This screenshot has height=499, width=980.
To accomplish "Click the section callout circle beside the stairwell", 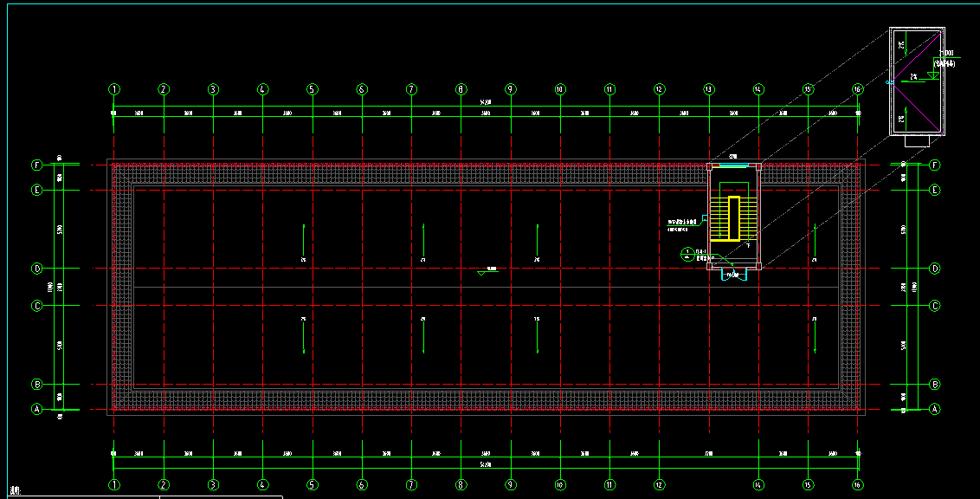I will [686, 253].
